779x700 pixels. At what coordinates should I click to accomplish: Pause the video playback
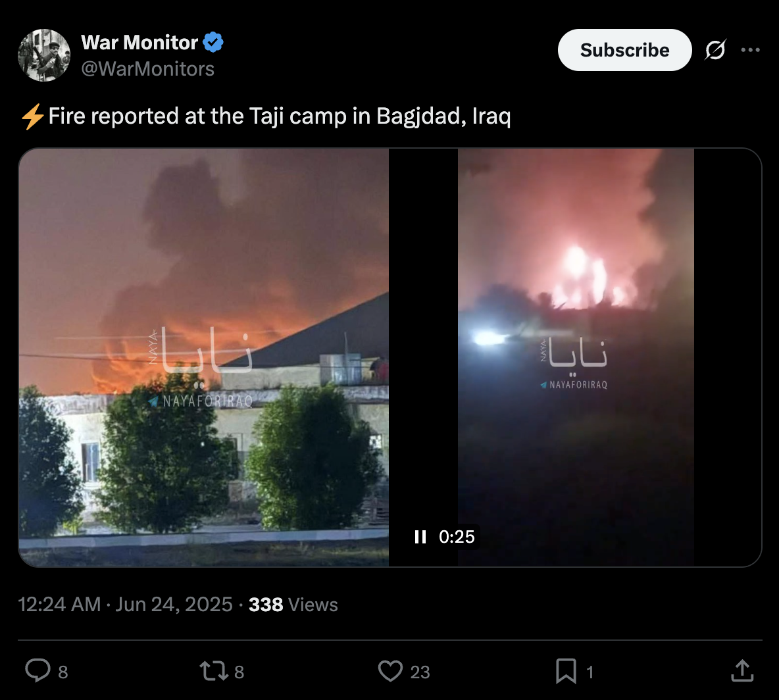pyautogui.click(x=420, y=537)
